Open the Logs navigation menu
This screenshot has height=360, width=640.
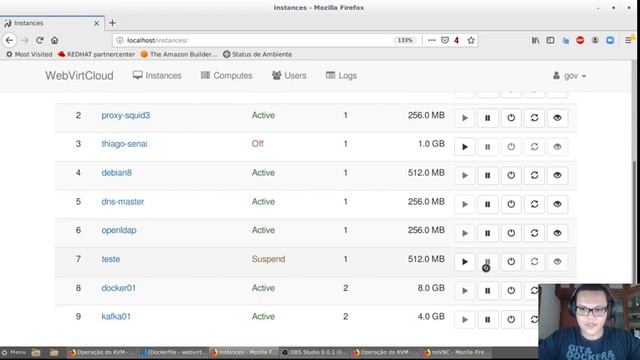[x=341, y=76]
